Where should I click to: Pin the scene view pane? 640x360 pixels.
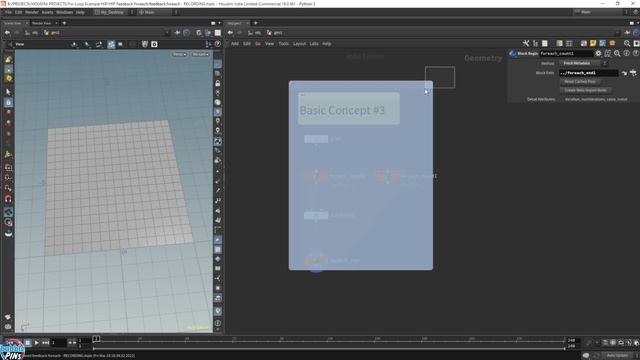tap(178, 33)
